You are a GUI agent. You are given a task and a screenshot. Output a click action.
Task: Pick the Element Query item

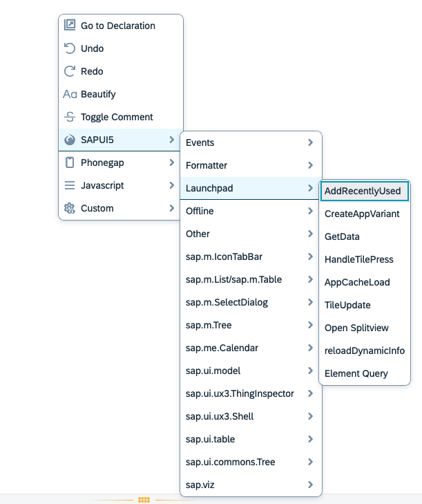click(x=356, y=373)
